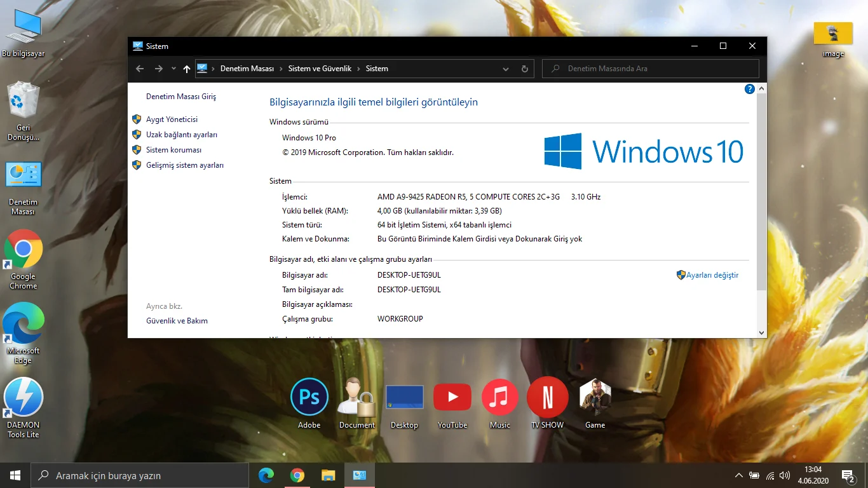
Task: Open File Explorer from the taskbar
Action: pyautogui.click(x=328, y=475)
